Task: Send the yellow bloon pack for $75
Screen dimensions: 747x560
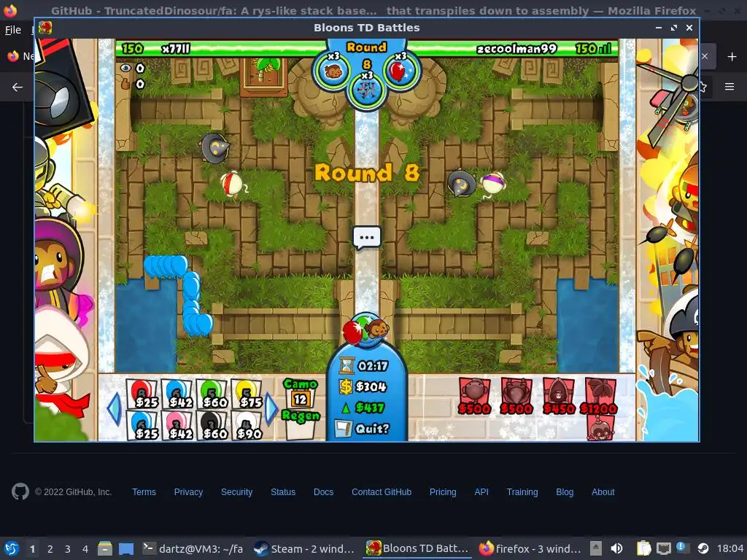Action: tap(247, 394)
